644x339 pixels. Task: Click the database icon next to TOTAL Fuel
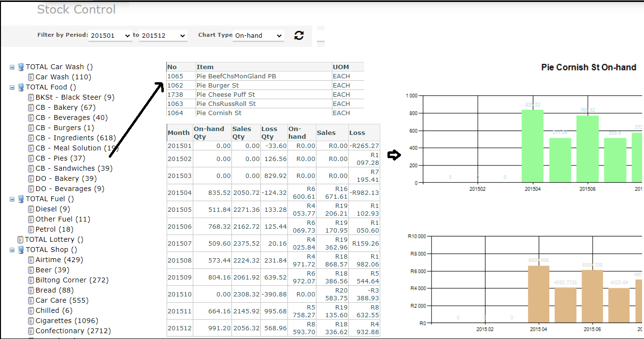21,199
